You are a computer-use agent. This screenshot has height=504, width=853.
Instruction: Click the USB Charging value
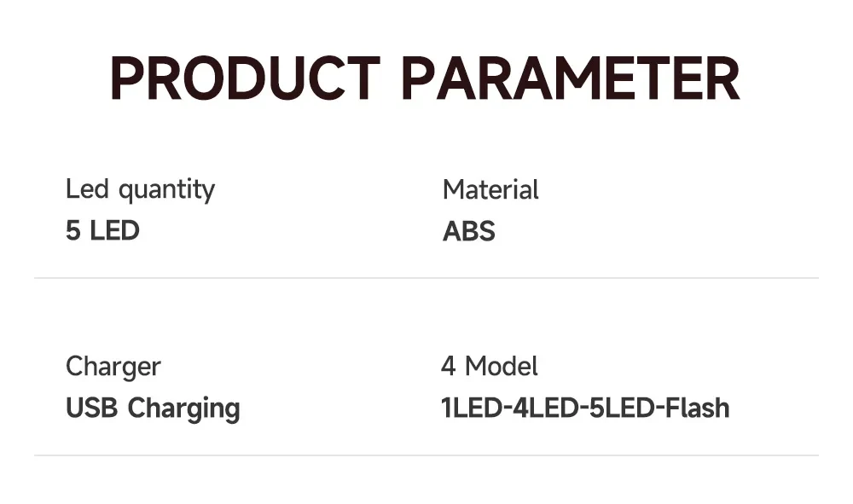click(153, 408)
